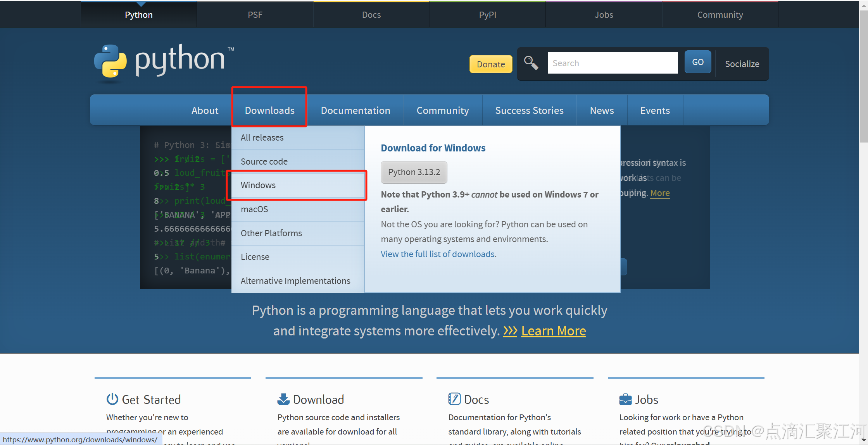
Task: Choose macOS in the Downloads submenu
Action: [254, 209]
